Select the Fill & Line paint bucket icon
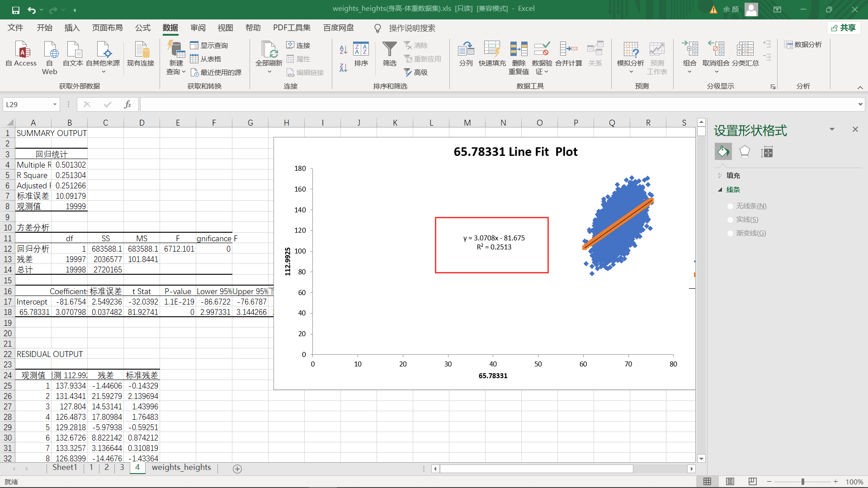The image size is (868, 488). coord(723,152)
